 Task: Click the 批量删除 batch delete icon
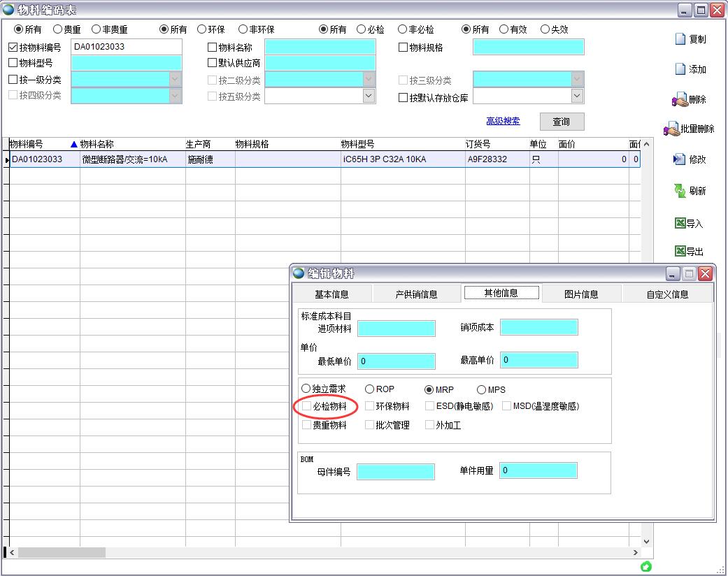671,129
